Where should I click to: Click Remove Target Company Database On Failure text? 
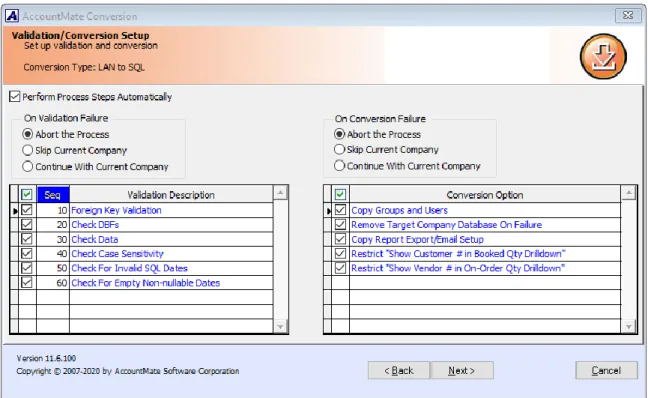446,225
